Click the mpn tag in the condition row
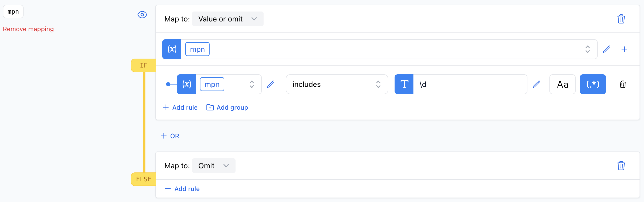 tap(212, 84)
